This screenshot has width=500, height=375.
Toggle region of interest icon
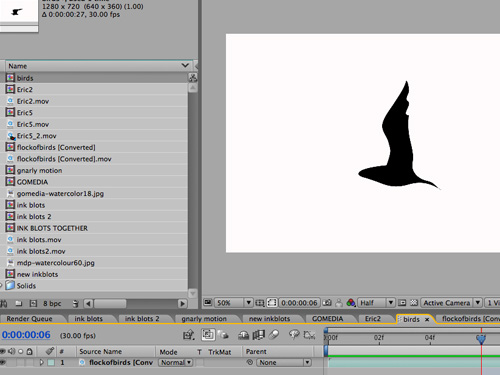click(x=402, y=303)
